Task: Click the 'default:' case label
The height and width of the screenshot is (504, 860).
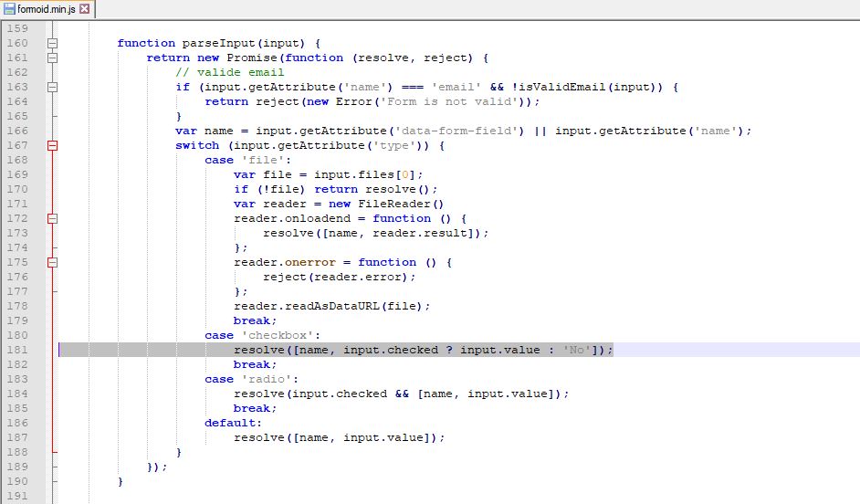Action: click(x=233, y=423)
